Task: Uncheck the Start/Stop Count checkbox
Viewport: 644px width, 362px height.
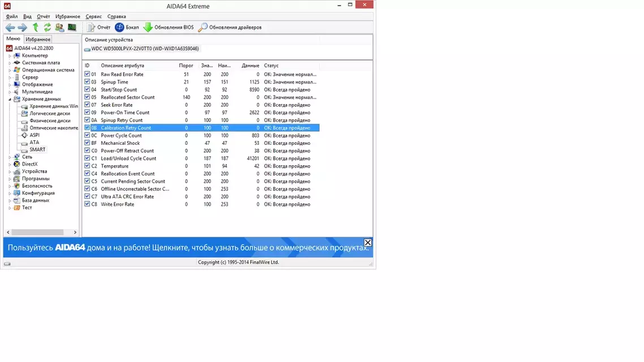Action: (x=87, y=89)
